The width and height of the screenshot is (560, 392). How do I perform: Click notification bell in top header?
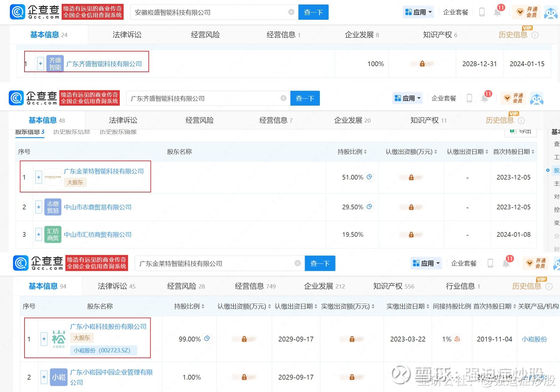click(497, 12)
